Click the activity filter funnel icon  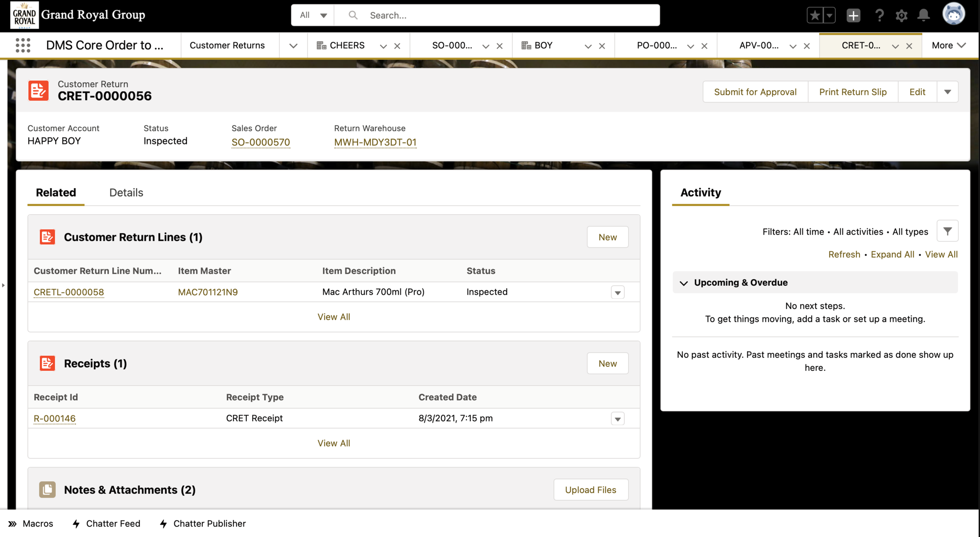[x=947, y=231]
